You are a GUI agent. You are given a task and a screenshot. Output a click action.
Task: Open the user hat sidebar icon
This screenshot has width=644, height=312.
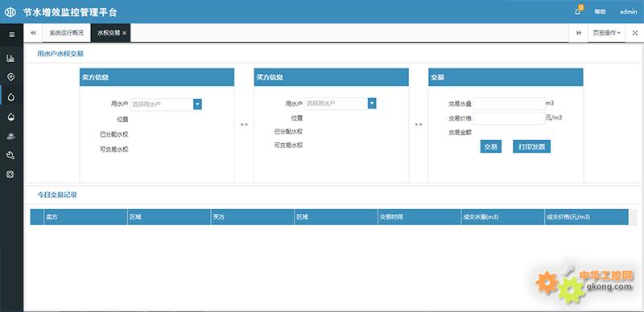coord(11,136)
